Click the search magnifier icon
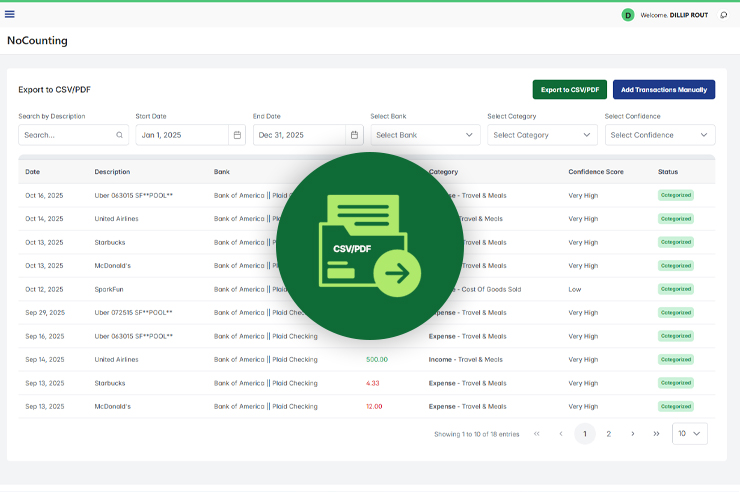740x492 pixels. click(120, 135)
